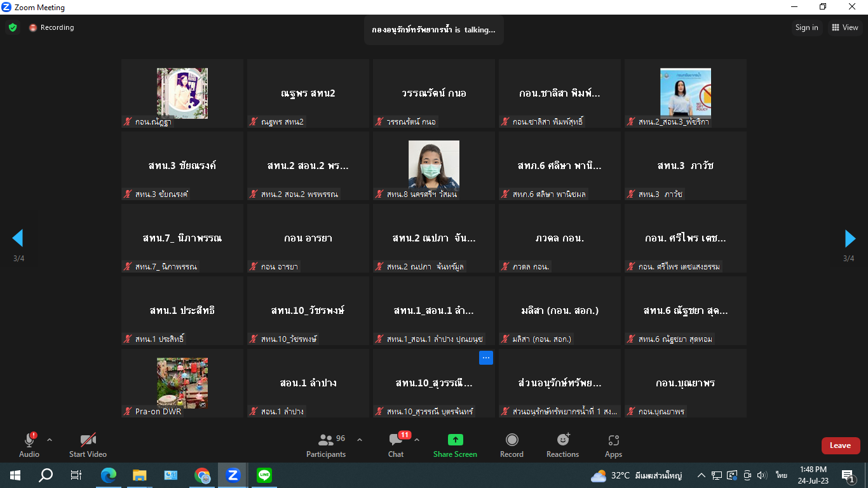This screenshot has height=488, width=868.
Task: Go to next page of participants
Action: tap(850, 238)
